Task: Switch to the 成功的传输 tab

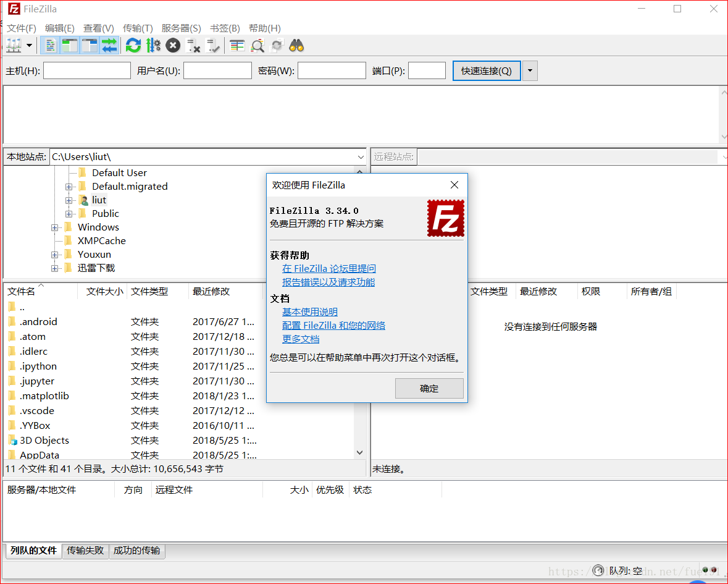Action: [x=137, y=551]
